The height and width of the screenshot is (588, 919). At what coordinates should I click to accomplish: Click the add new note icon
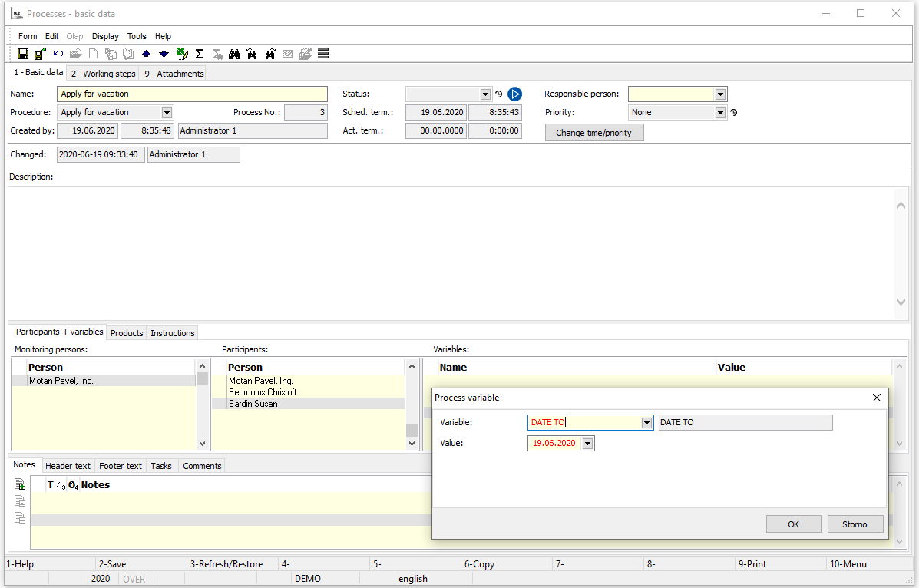[20, 484]
